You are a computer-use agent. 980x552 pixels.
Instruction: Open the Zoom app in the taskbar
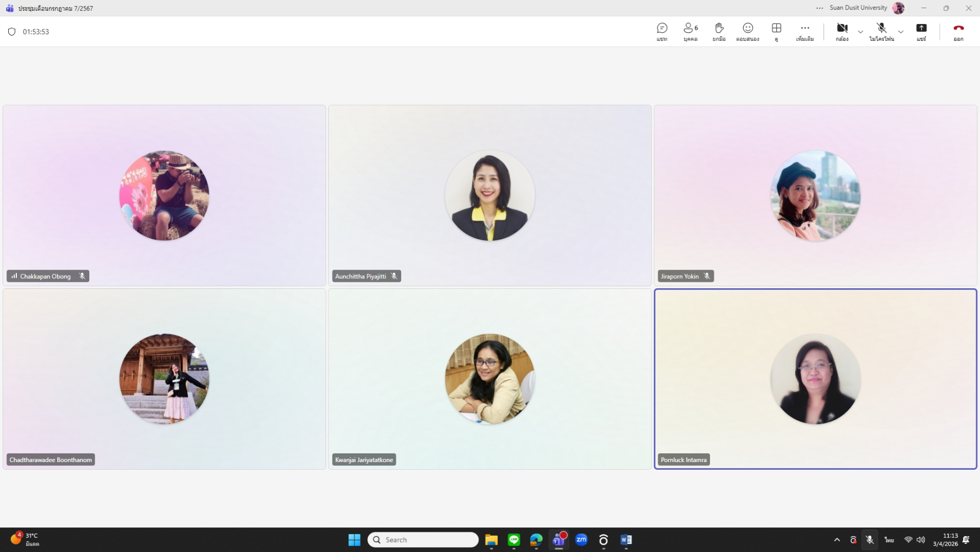click(581, 539)
